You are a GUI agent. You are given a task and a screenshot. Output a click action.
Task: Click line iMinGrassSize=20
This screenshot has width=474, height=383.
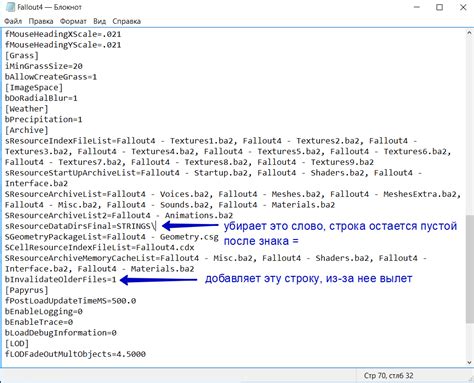point(44,66)
